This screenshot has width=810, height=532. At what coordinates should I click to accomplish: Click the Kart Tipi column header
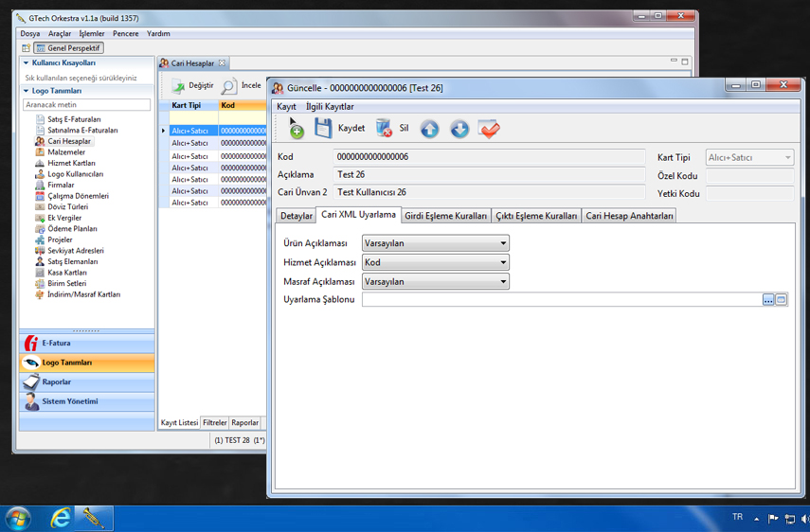point(193,105)
